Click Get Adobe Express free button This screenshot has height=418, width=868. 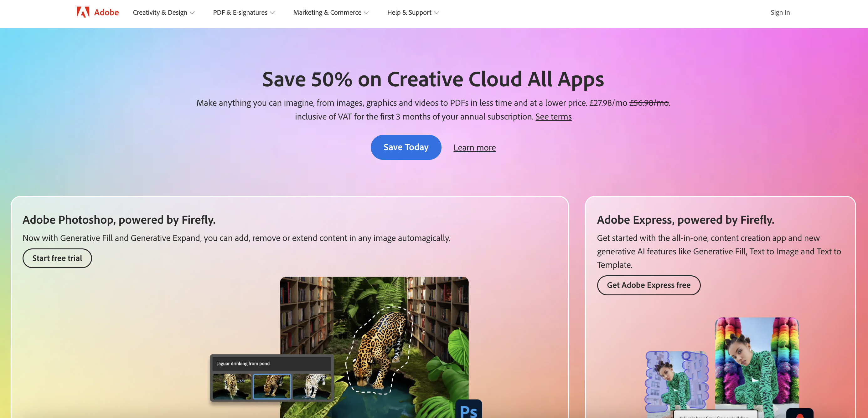(648, 285)
